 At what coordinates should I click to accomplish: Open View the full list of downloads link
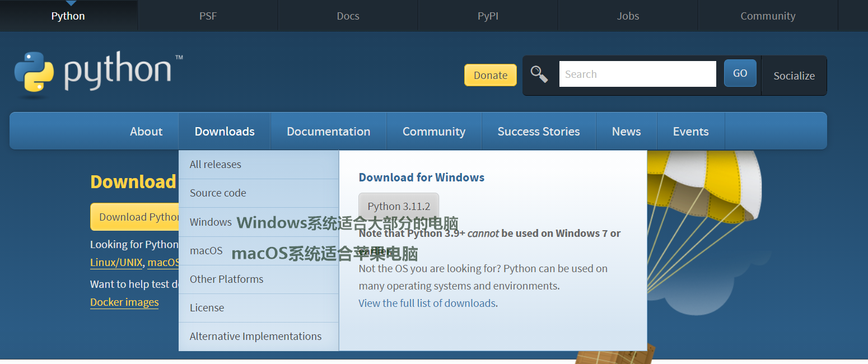tap(427, 303)
